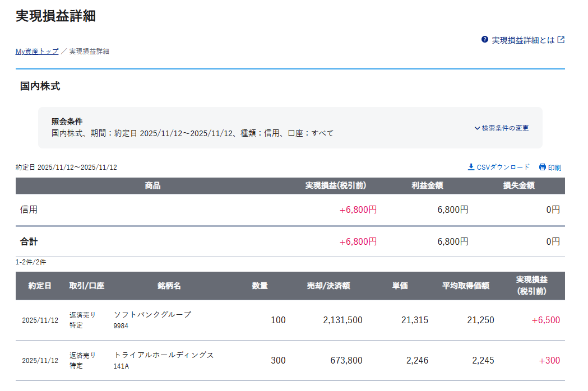Click the 平均取得価額 column header

pos(465,286)
